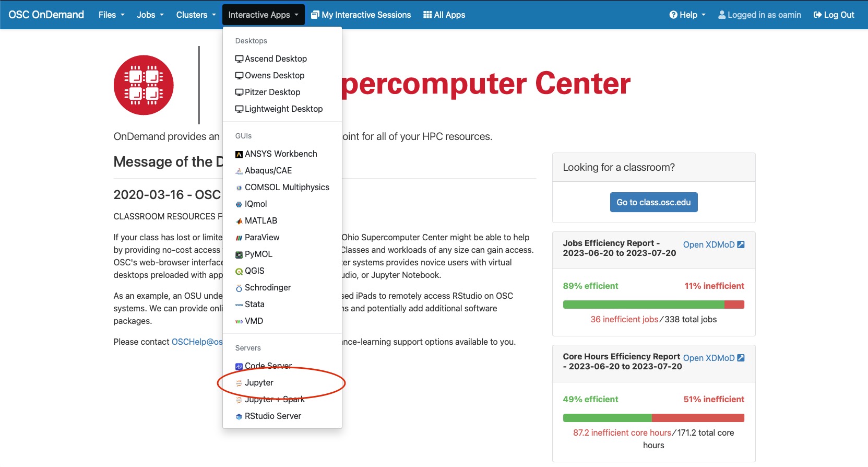This screenshot has width=868, height=467.
Task: Open the OSC OnDemand home link
Action: point(46,15)
